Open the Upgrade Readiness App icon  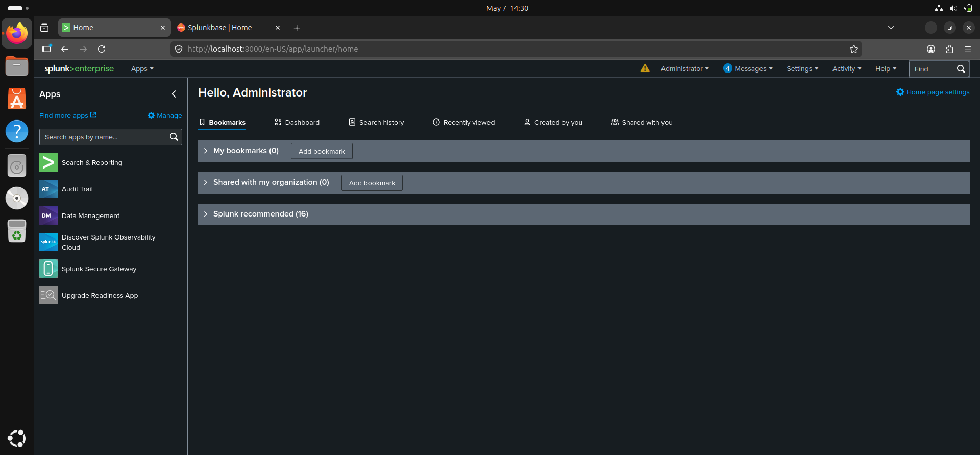(x=48, y=296)
